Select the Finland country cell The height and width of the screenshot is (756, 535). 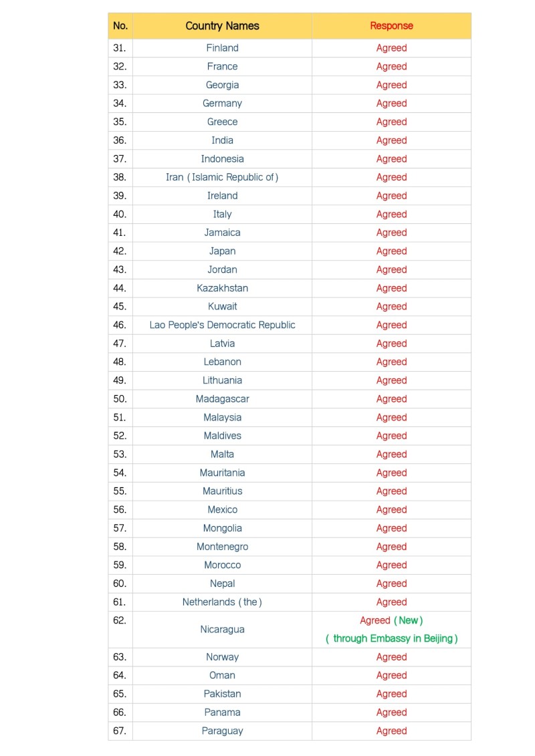222,47
